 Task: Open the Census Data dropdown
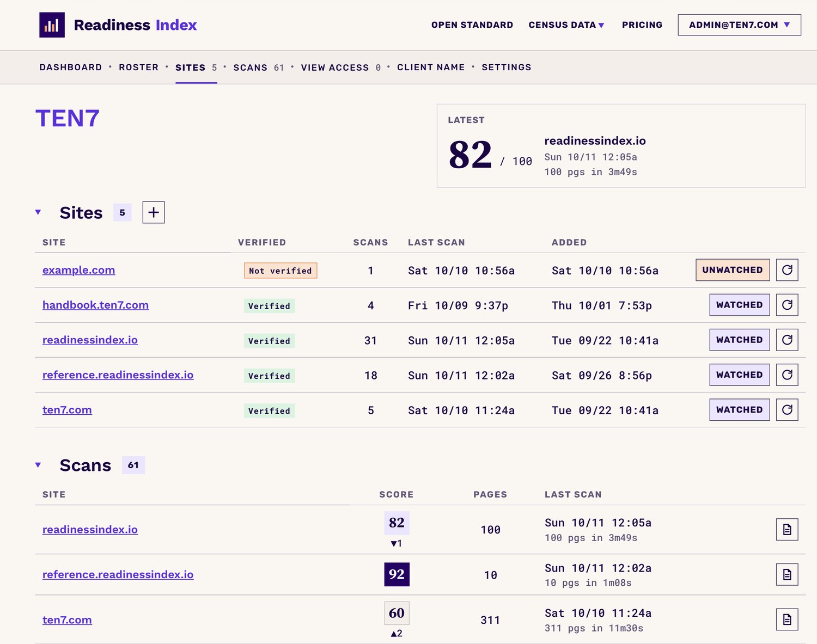pyautogui.click(x=566, y=25)
